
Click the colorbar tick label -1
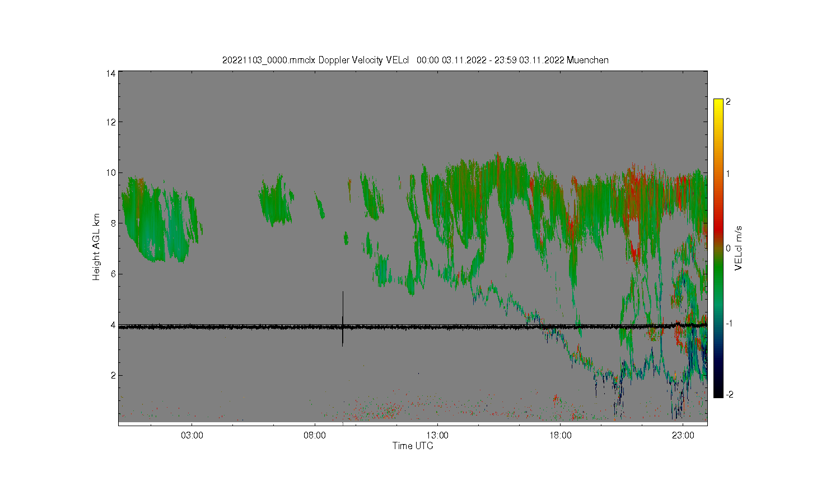click(x=728, y=323)
